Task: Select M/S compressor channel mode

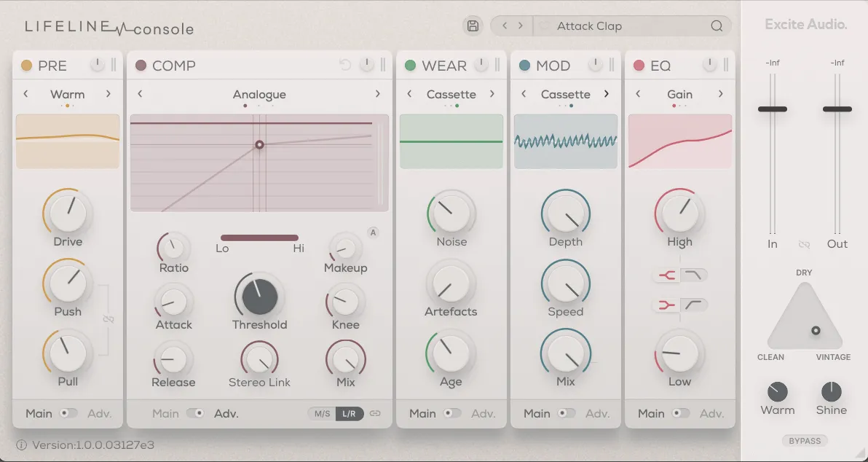Action: point(322,413)
